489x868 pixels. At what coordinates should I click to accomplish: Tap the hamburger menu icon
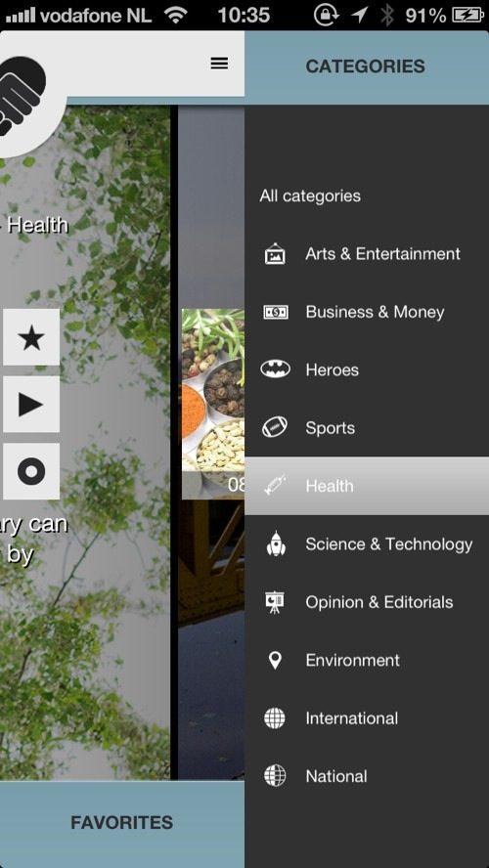tap(219, 64)
